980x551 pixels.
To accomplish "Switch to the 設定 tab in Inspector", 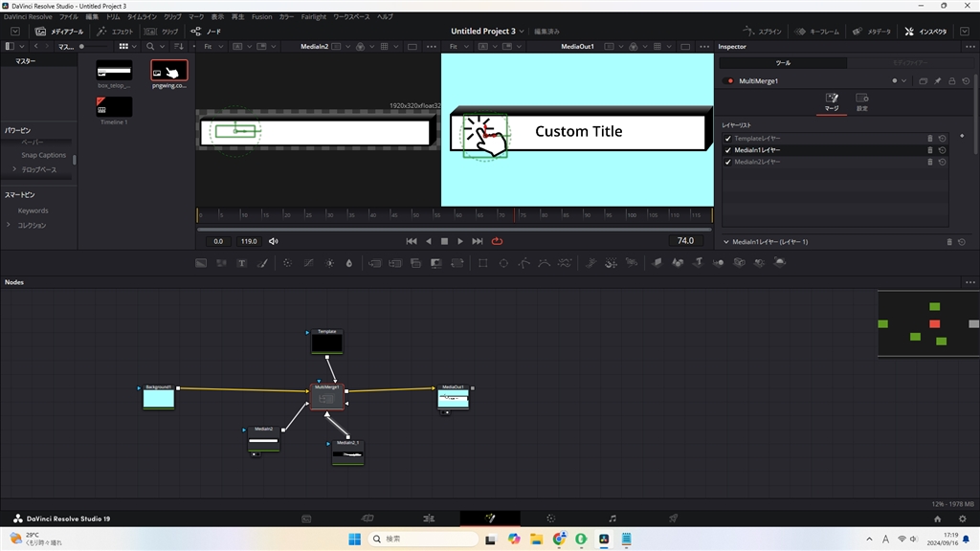I will [x=861, y=102].
